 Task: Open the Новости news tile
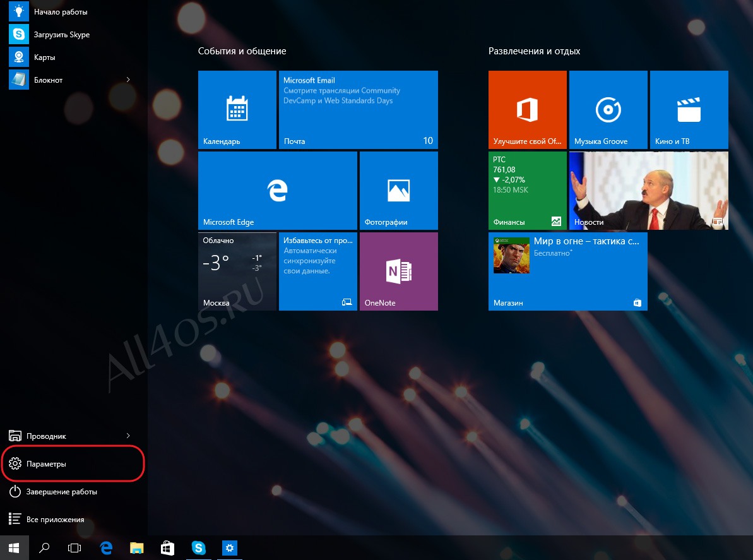pyautogui.click(x=648, y=191)
